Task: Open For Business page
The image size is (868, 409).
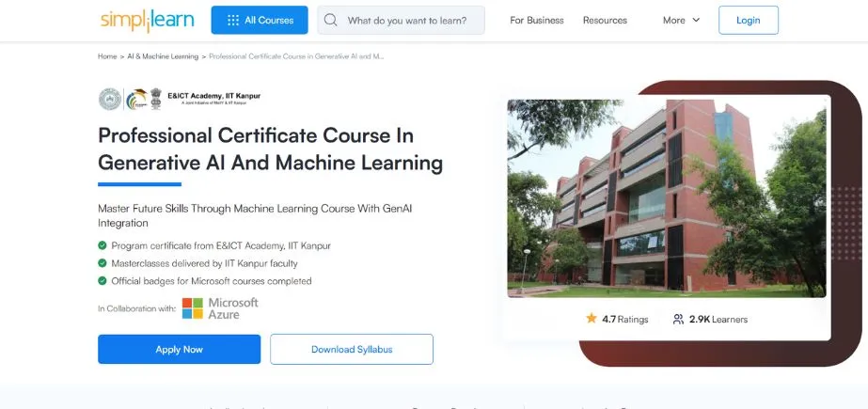Action: pyautogui.click(x=536, y=21)
